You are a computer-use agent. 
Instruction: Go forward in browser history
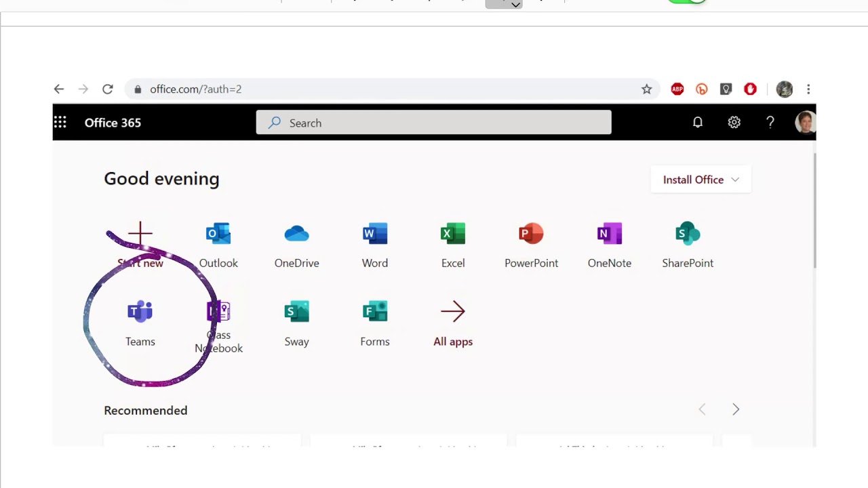(x=83, y=89)
